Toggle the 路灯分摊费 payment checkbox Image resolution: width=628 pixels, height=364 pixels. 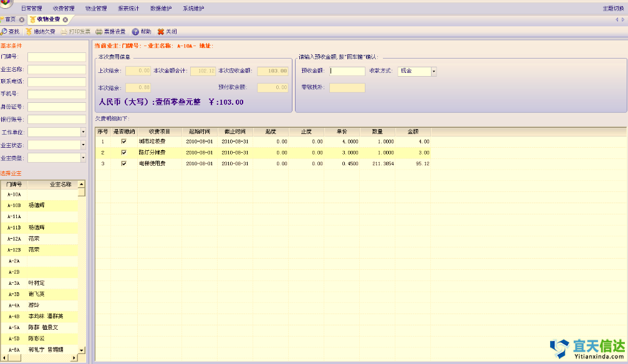click(123, 152)
